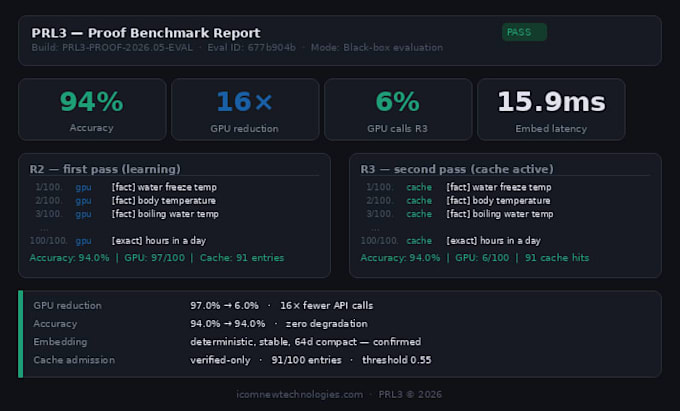Image resolution: width=680 pixels, height=411 pixels.
Task: Click the PRL3 Proof Benchmark Report title
Action: point(146,33)
